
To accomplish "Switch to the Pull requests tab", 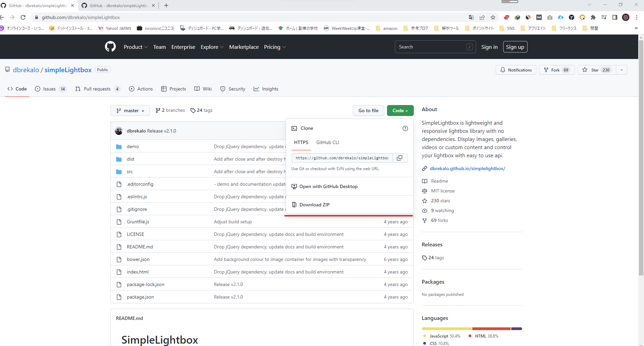I will (x=98, y=89).
